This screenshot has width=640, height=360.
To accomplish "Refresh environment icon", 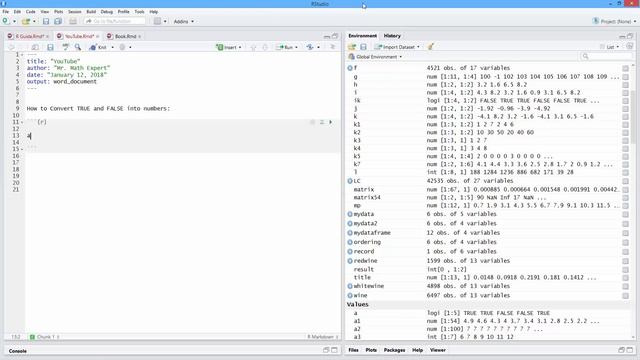I will click(x=629, y=47).
